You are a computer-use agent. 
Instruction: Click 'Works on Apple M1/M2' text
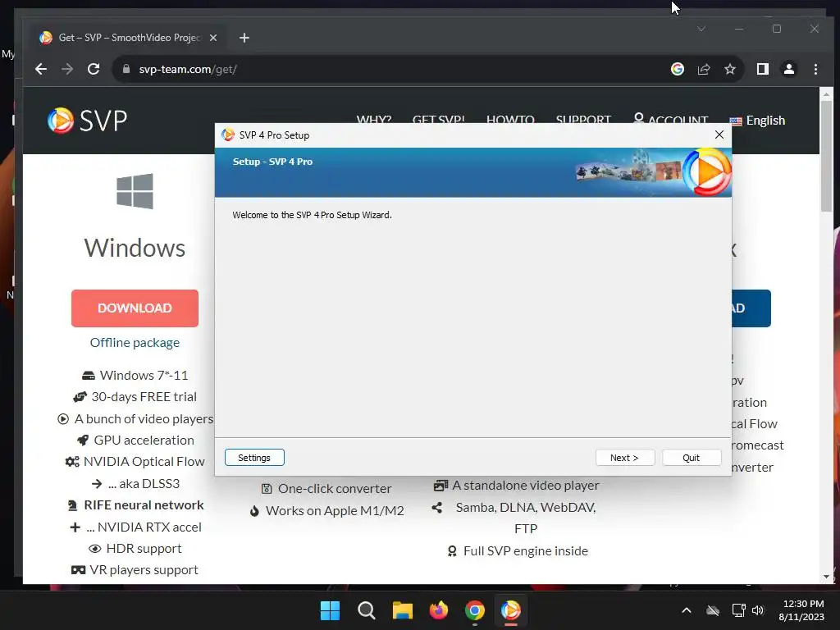tap(335, 510)
